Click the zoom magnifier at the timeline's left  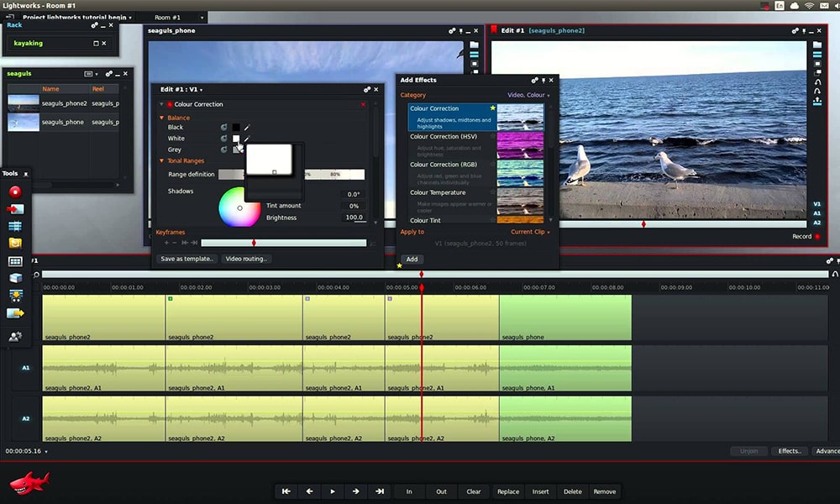tap(36, 275)
